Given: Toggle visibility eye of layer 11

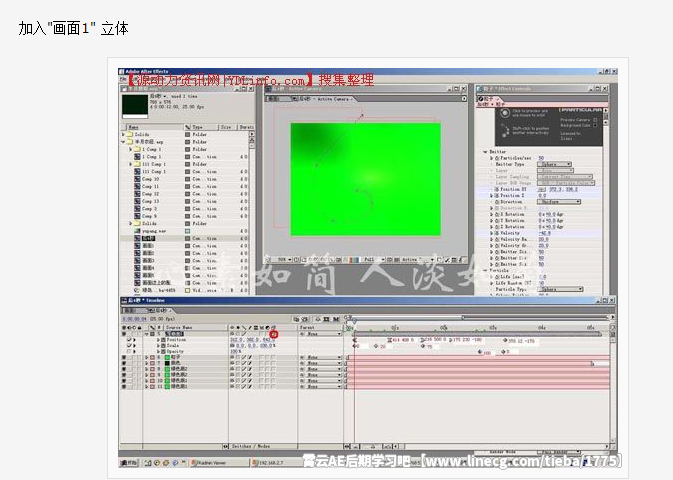Looking at the screenshot, I should pos(124,386).
